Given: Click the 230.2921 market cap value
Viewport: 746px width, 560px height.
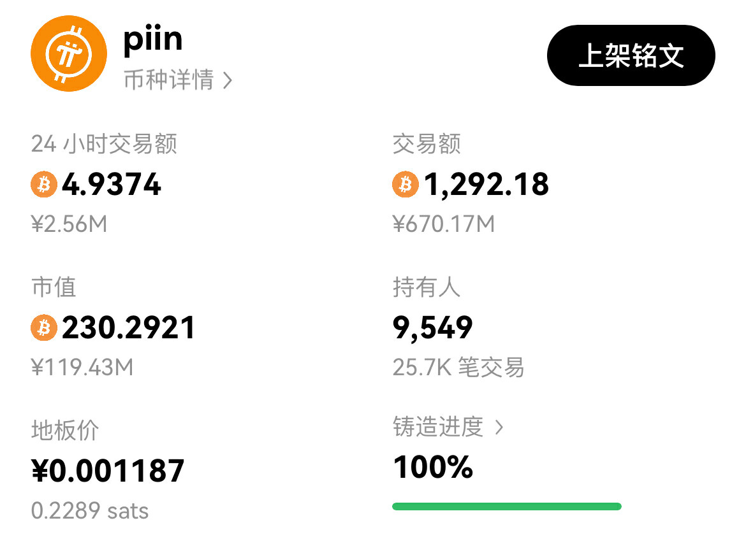Looking at the screenshot, I should pos(128,328).
